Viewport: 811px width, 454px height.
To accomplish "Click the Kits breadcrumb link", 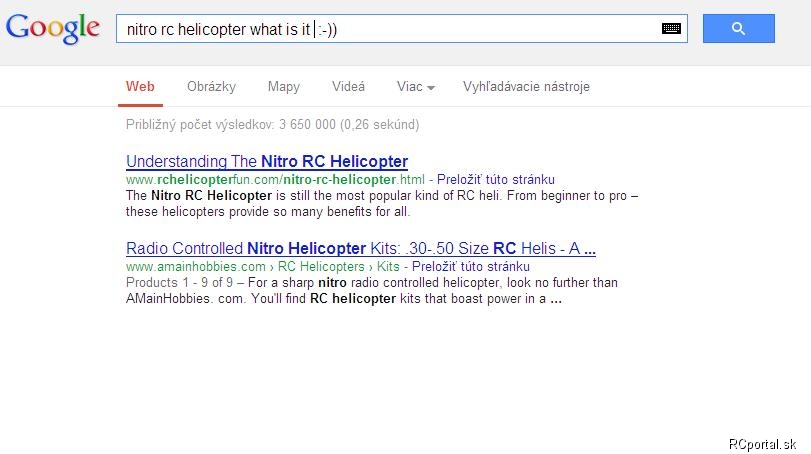I will pos(388,266).
